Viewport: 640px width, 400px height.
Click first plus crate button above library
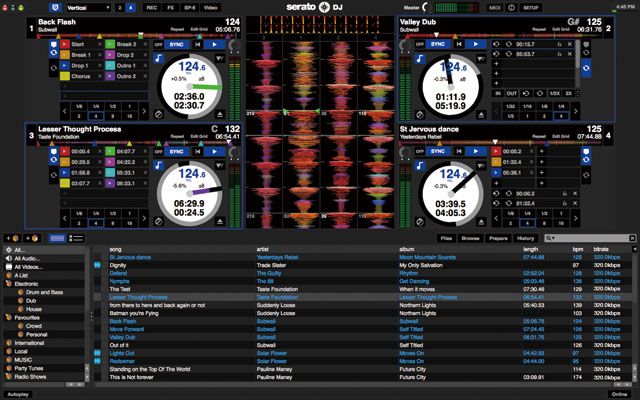click(x=12, y=238)
